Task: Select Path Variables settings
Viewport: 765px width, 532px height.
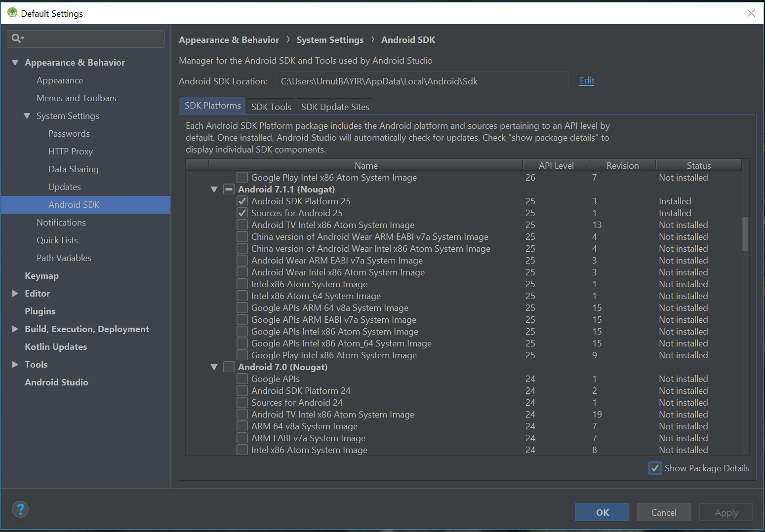Action: pos(64,258)
